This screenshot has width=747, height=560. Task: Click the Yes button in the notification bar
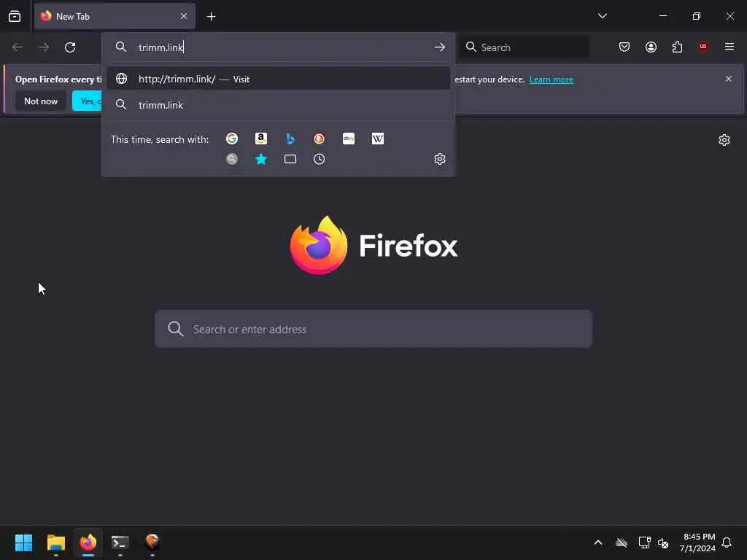click(x=88, y=101)
